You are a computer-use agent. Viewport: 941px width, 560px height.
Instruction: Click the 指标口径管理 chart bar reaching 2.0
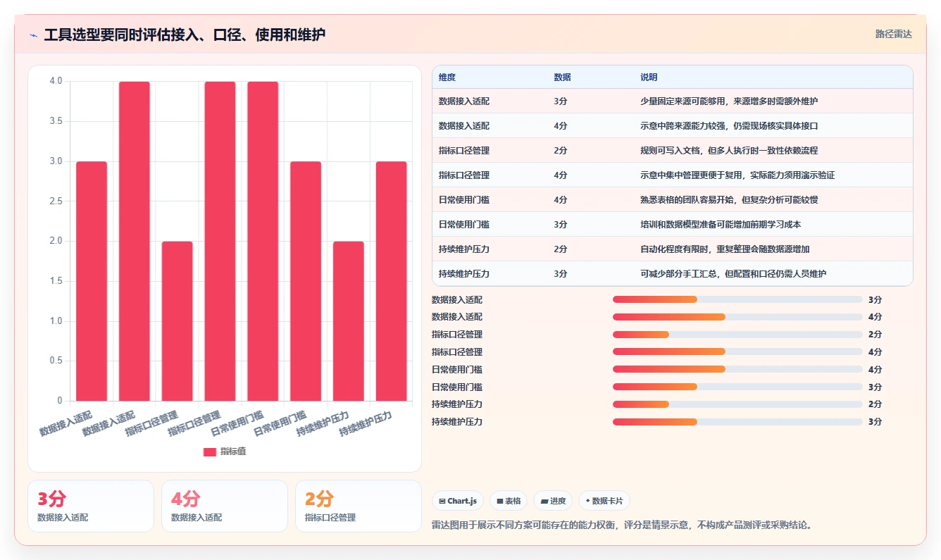click(x=177, y=321)
